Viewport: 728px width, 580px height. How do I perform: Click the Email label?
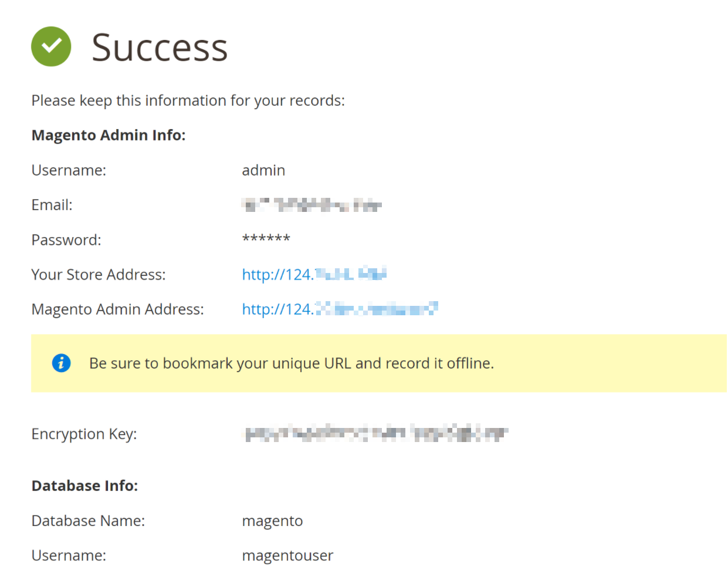click(x=52, y=205)
